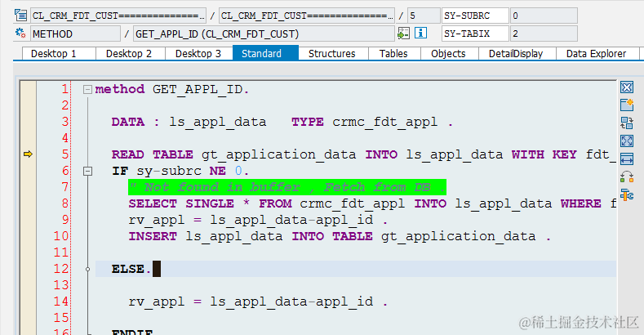Click crmc_fdt_appl type on line 3
Screen dimensions: 644x335
(384, 122)
